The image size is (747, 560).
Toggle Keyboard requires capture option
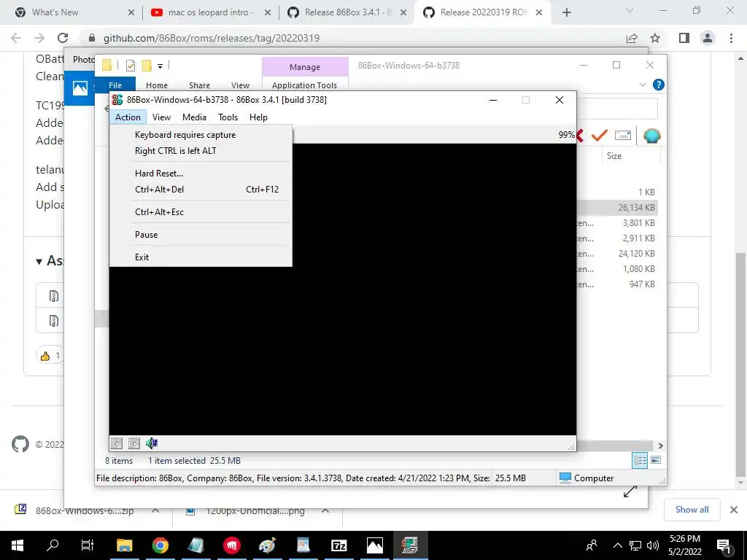201,135
